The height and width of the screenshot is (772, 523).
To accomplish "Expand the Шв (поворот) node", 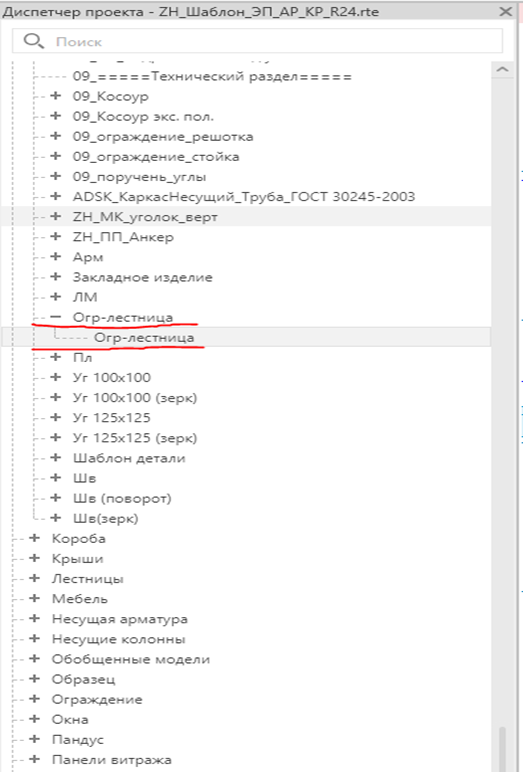I will click(56, 498).
